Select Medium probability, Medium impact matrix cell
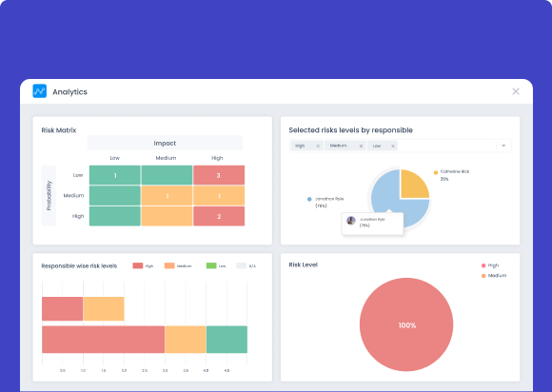The image size is (552, 392). click(167, 196)
